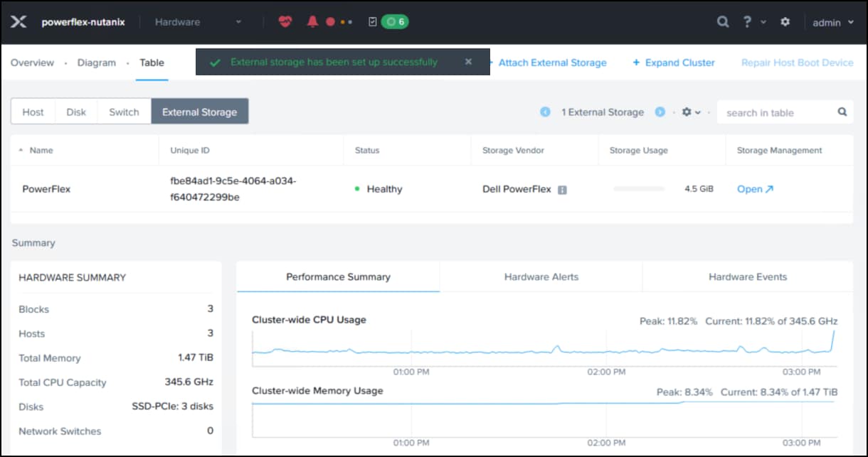Select the Disk tab
868x457 pixels.
(x=76, y=112)
